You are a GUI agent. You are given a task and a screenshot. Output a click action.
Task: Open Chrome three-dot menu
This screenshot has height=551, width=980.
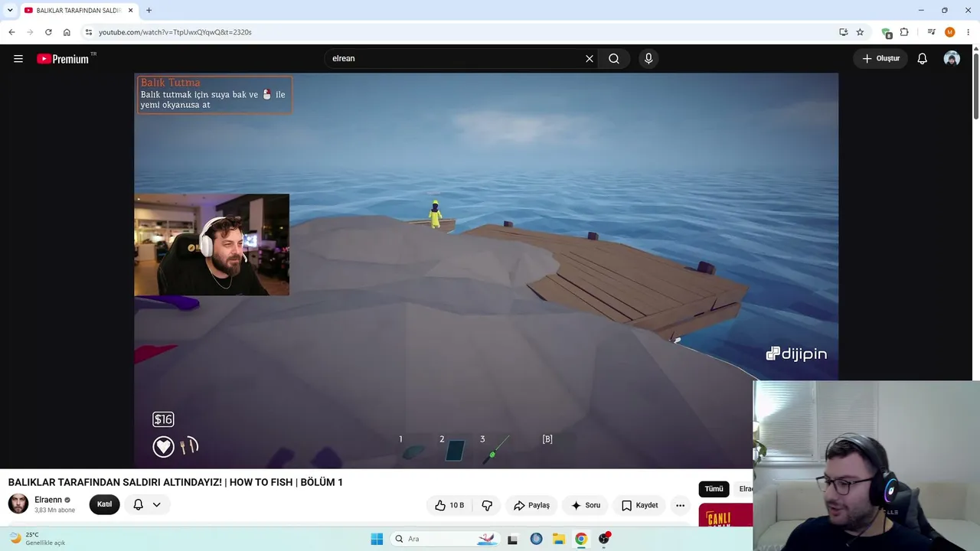[969, 32]
